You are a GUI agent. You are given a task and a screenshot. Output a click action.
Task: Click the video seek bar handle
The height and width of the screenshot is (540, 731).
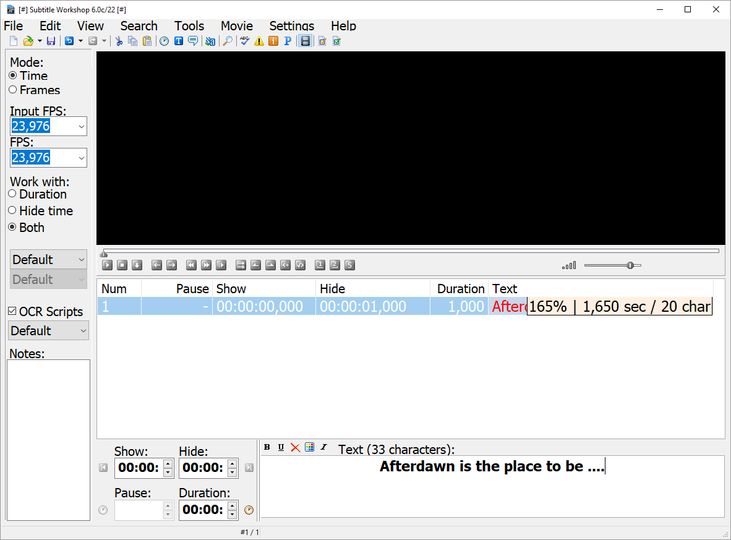click(104, 253)
